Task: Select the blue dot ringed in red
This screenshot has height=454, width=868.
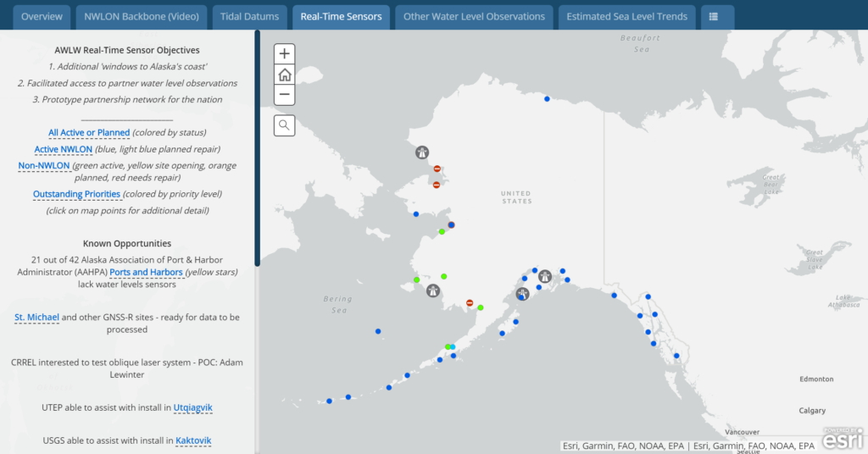Action: (451, 225)
